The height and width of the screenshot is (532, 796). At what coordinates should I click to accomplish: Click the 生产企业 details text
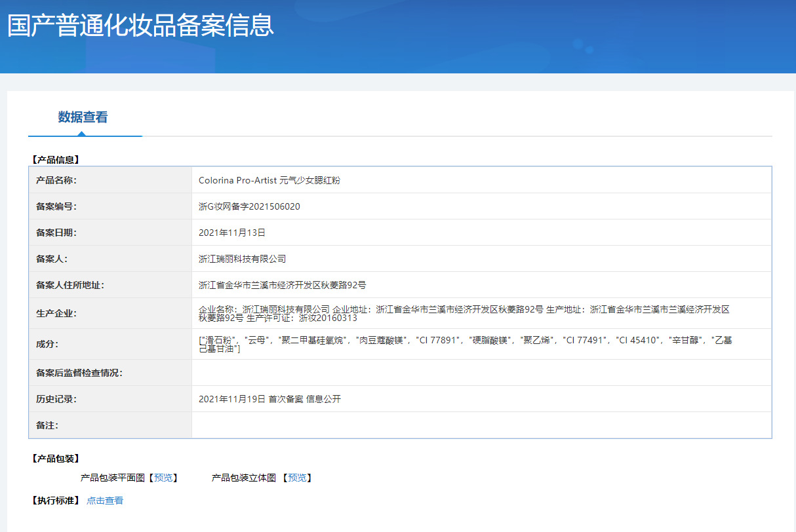click(x=464, y=313)
